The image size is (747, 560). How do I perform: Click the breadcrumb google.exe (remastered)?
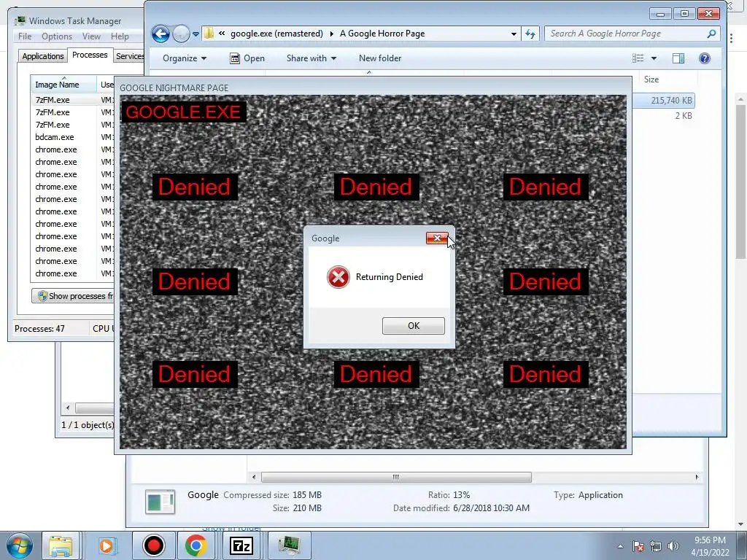tap(276, 34)
